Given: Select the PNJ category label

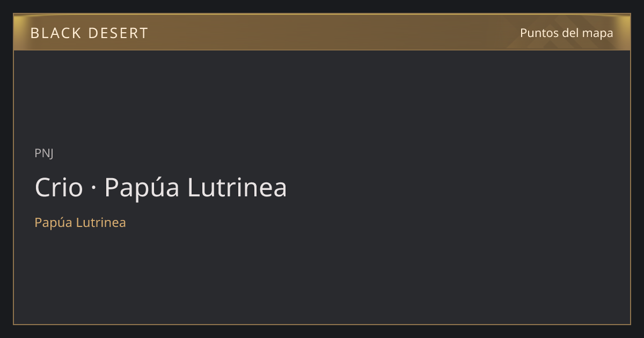Looking at the screenshot, I should tap(44, 153).
